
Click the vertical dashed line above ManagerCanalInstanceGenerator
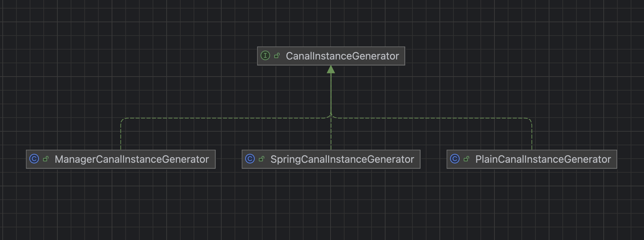(x=121, y=137)
